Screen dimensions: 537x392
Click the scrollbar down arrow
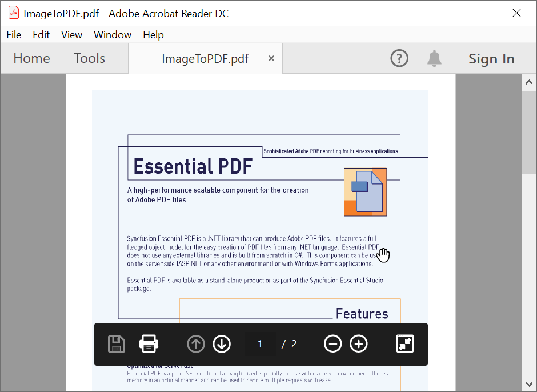tap(528, 383)
